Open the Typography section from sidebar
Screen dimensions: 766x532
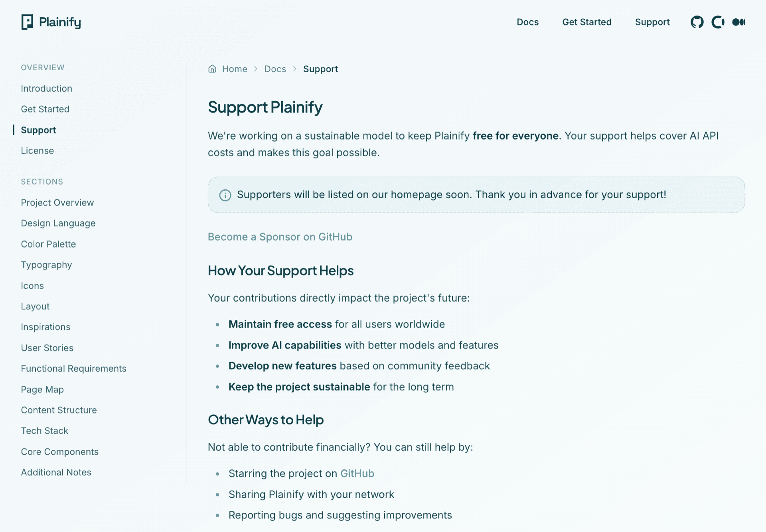46,264
